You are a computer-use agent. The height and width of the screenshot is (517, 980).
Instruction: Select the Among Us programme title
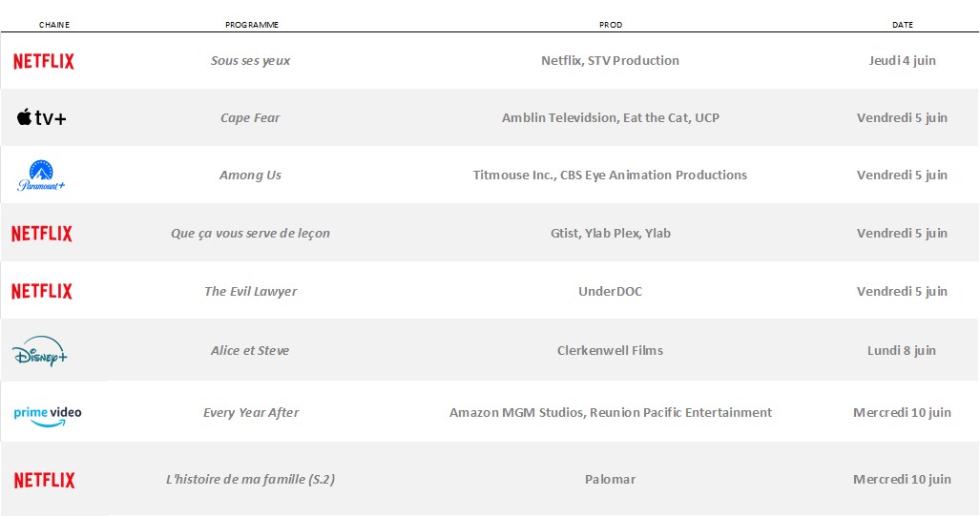pyautogui.click(x=250, y=176)
